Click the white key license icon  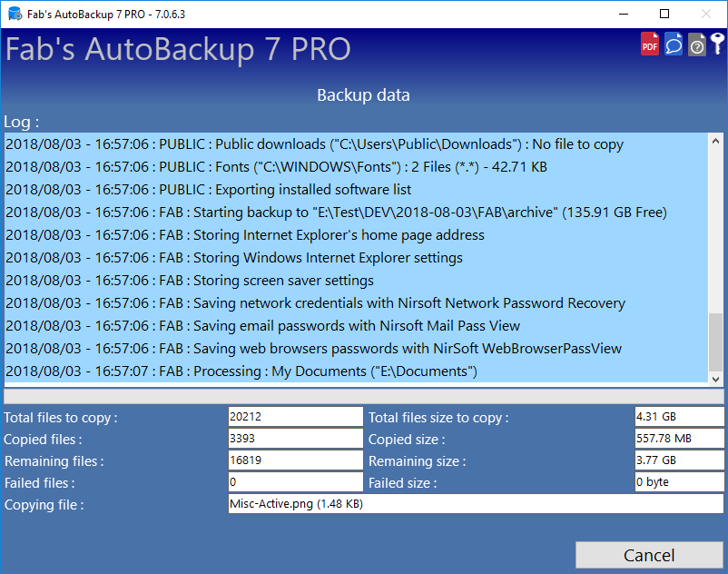[718, 44]
